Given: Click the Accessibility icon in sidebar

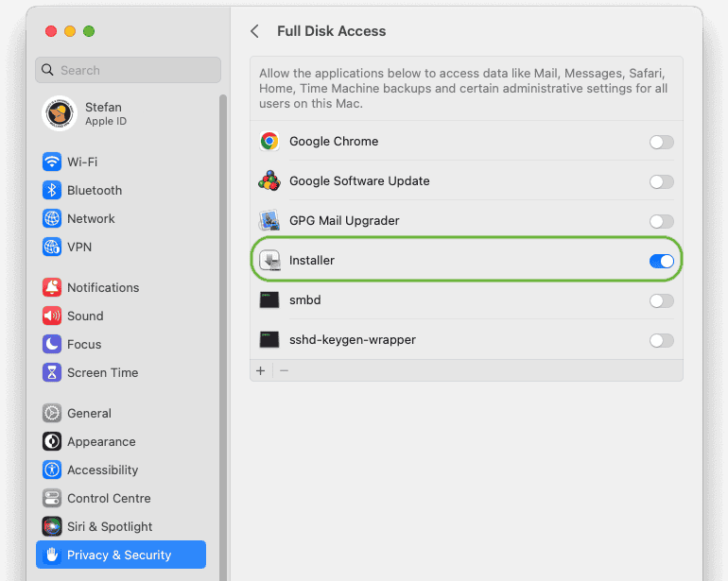Looking at the screenshot, I should click(x=52, y=470).
